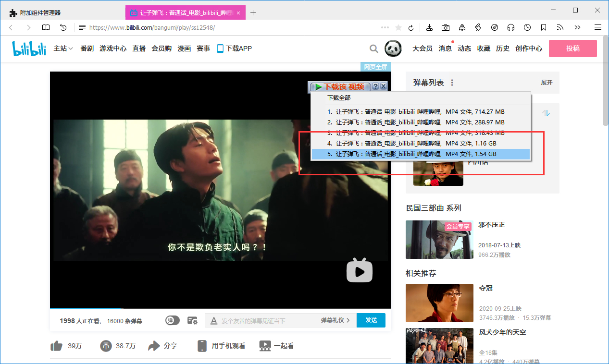Open 游戏中心 navigation link
Screen dimensions: 609x364
point(113,49)
